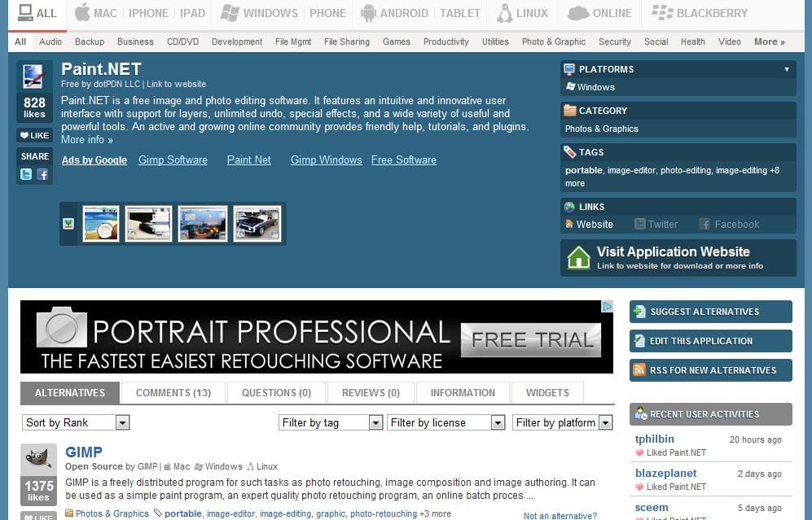Image resolution: width=812 pixels, height=520 pixels.
Task: Select the Linux penguin icon
Action: [x=504, y=13]
